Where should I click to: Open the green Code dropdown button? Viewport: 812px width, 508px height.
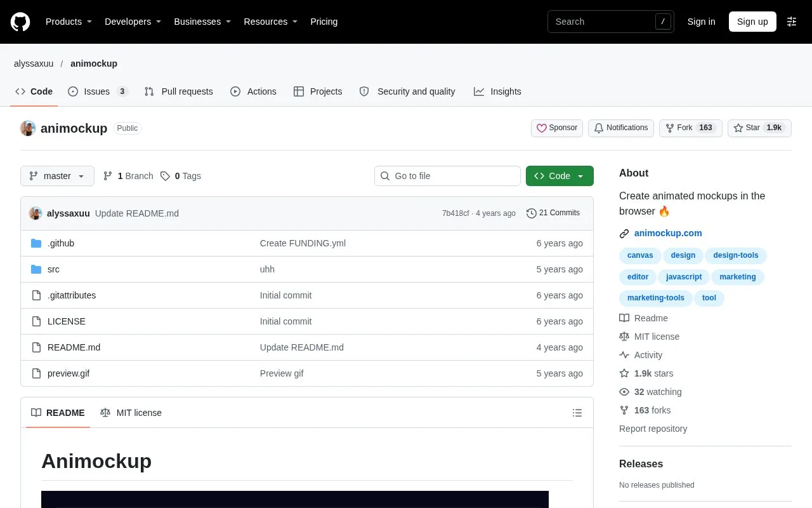click(x=560, y=176)
